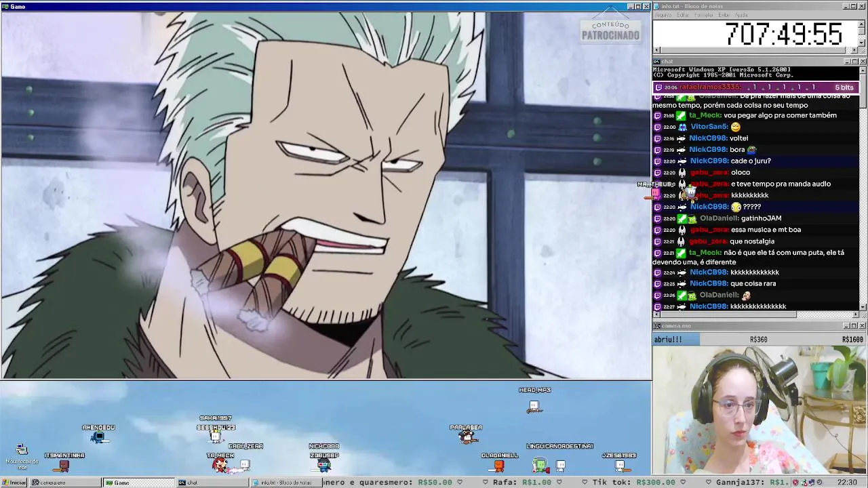
Task: Select the SESSHOU'23 avatar with crown
Action: [x=216, y=436]
